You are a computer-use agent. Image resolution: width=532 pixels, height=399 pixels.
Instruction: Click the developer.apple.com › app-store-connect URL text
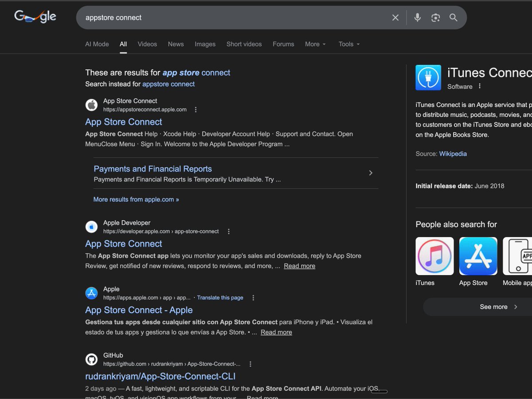point(161,232)
